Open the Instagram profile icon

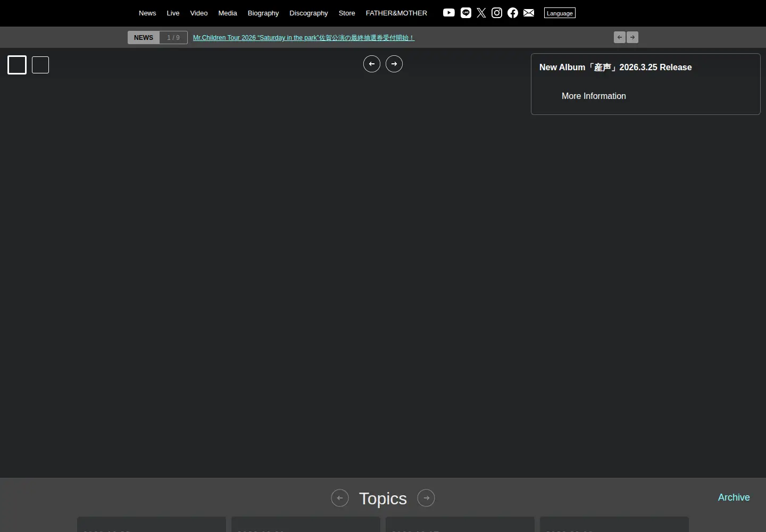(x=497, y=13)
